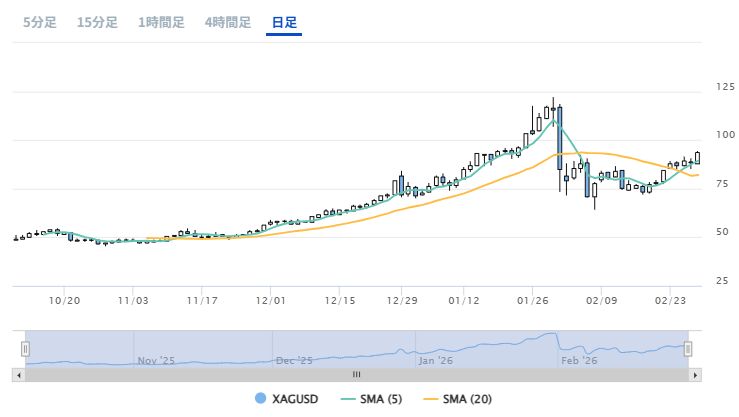Click the 02/09 date axis label
The width and height of the screenshot is (739, 417).
coord(601,301)
